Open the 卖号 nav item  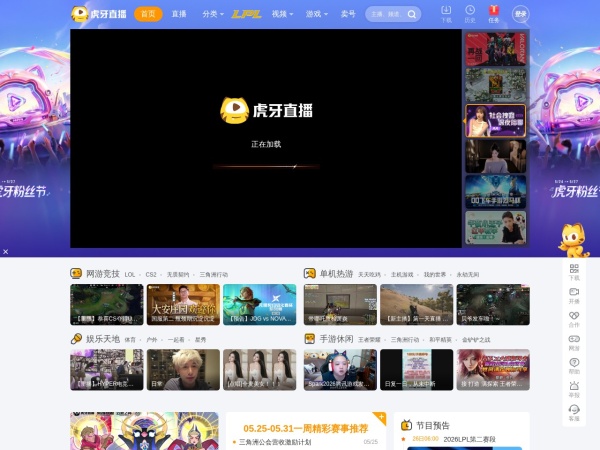(348, 14)
